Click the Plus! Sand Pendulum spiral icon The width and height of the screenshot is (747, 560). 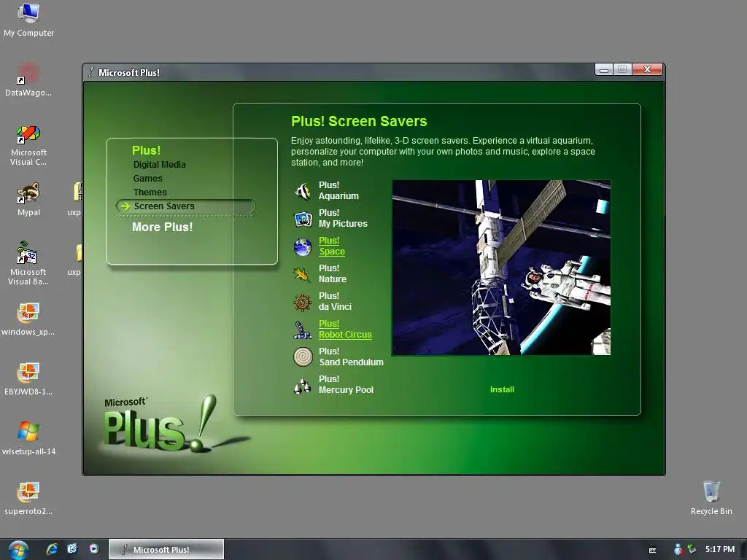[x=303, y=357]
